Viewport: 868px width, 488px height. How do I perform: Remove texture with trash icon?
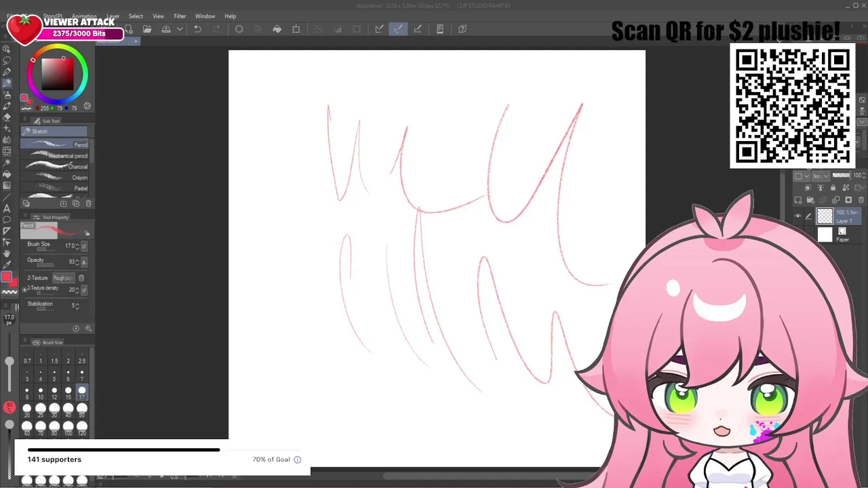click(81, 278)
